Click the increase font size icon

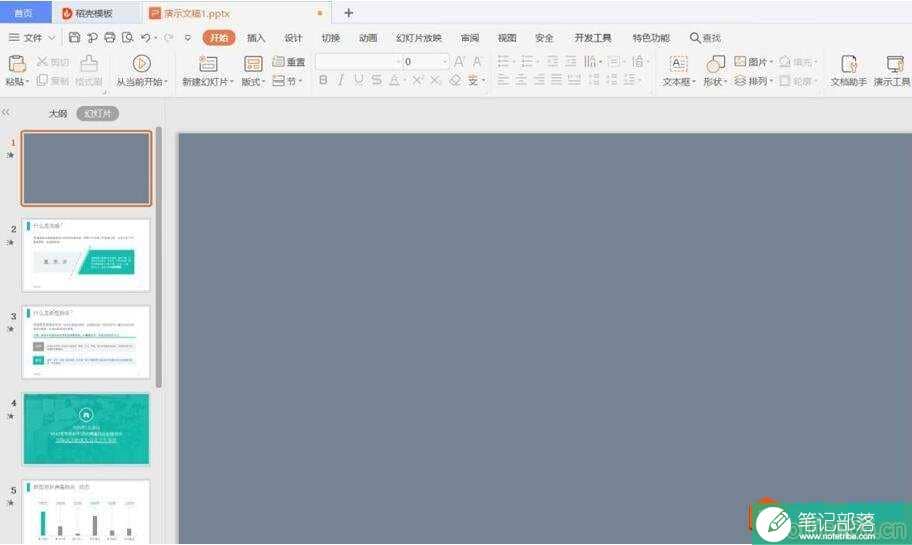(x=459, y=61)
